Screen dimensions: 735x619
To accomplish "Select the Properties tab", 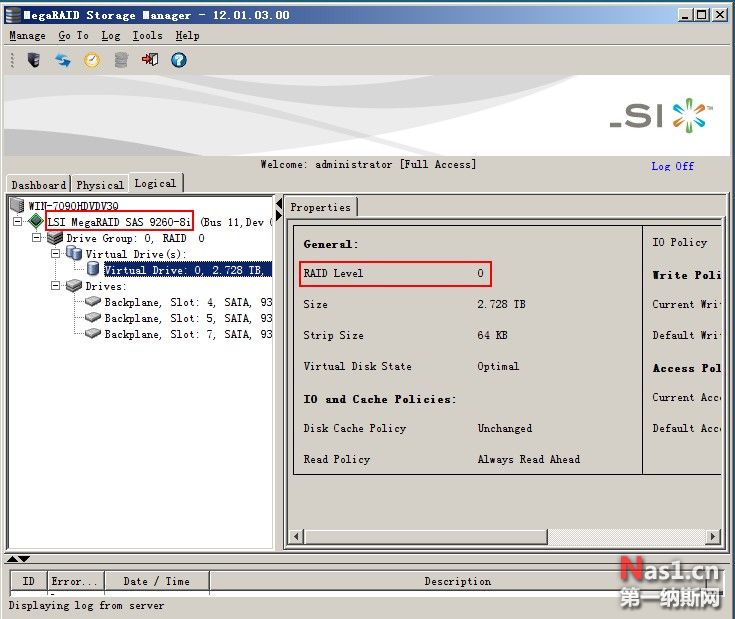I will [321, 207].
